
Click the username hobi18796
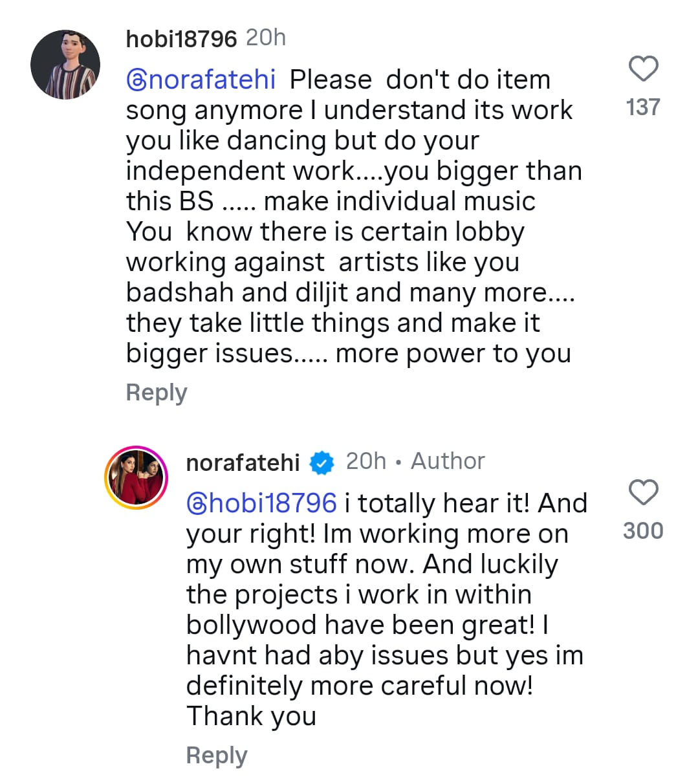point(181,38)
